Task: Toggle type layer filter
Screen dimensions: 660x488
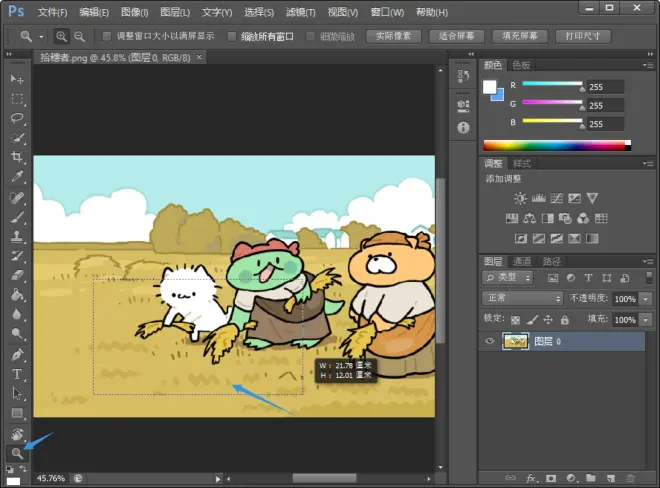Action: click(x=588, y=278)
